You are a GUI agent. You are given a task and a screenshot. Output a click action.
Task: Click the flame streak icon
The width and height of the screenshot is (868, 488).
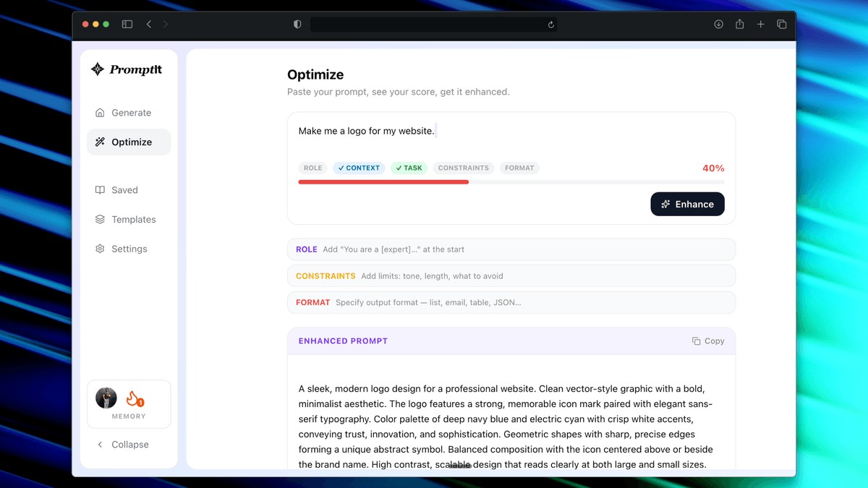[133, 398]
